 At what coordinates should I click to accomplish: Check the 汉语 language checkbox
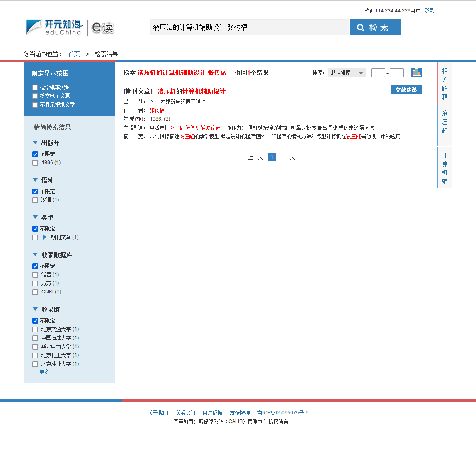pyautogui.click(x=35, y=200)
